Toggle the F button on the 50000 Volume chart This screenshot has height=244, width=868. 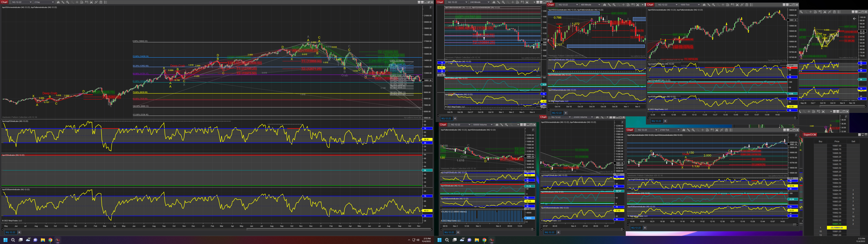coord(533,130)
